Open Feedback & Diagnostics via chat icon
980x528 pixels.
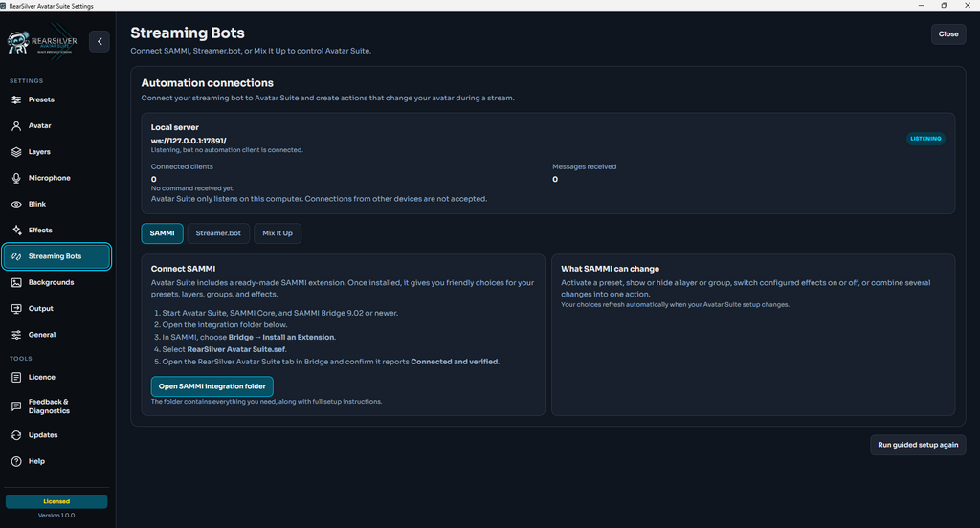pos(16,407)
